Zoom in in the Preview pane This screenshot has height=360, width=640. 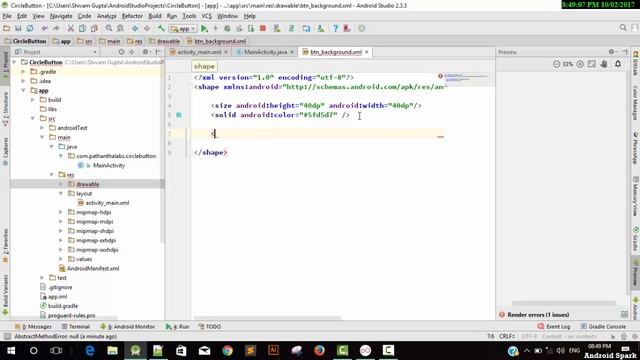point(580,64)
